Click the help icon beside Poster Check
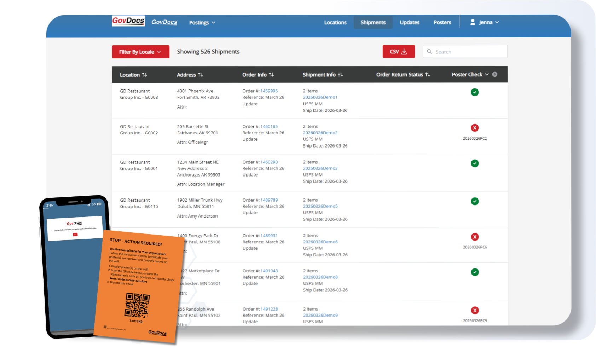This screenshot has width=596, height=364. click(495, 75)
